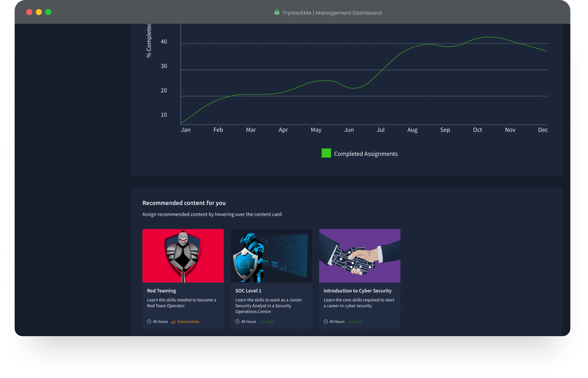Click '40 Hours' on the Red Teaming card
The width and height of the screenshot is (588, 378).
[160, 321]
